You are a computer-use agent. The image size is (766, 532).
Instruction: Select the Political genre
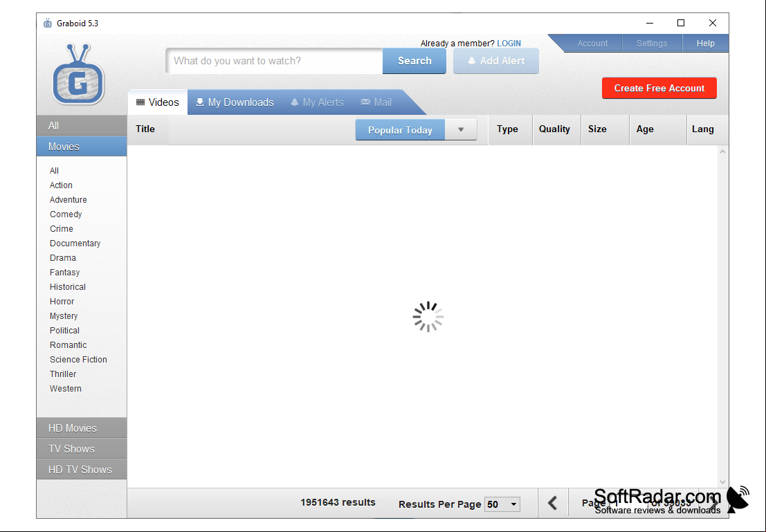(64, 330)
